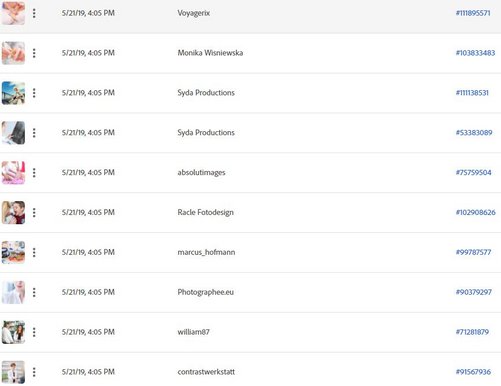Screen dimensions: 501x386
Task: Select the Voyagerix image thumbnail
Action: [x=13, y=13]
